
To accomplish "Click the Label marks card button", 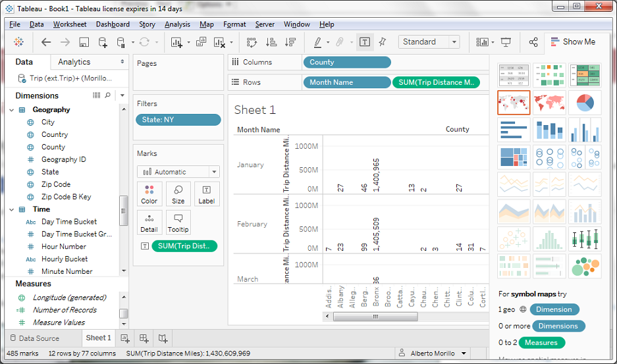I will (x=207, y=194).
